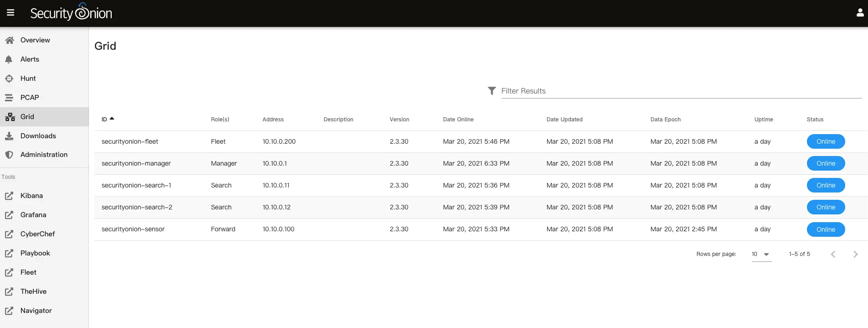Click address 10.10.0.200 cell
The width and height of the screenshot is (868, 328).
coord(279,141)
